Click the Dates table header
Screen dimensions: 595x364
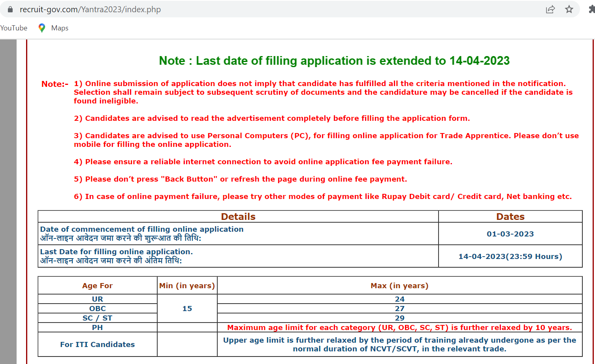coord(510,216)
